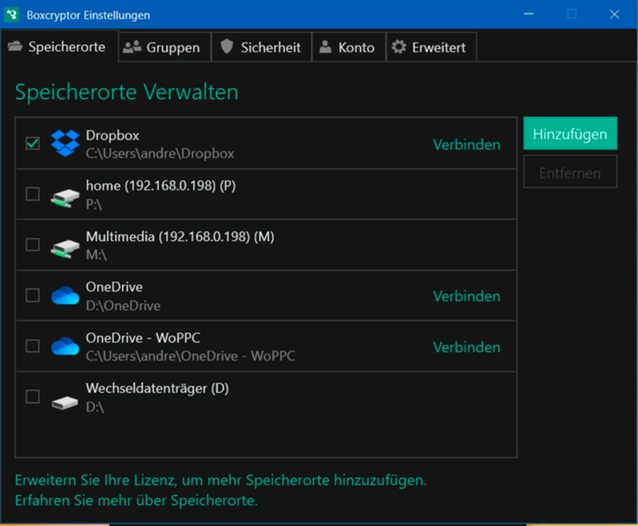Image resolution: width=638 pixels, height=526 pixels.
Task: Click the OneDrive - WoPPC cloud icon
Action: click(x=65, y=346)
